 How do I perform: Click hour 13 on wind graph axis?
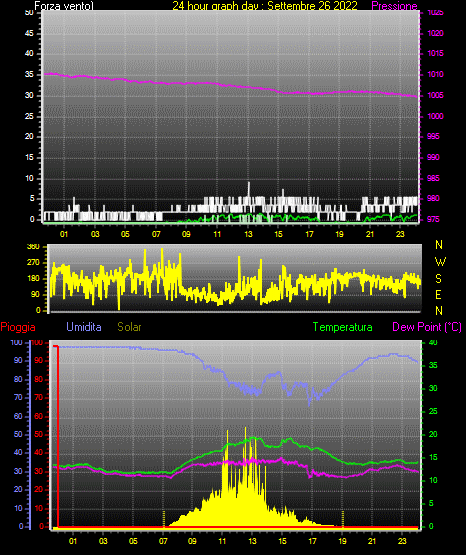(248, 234)
